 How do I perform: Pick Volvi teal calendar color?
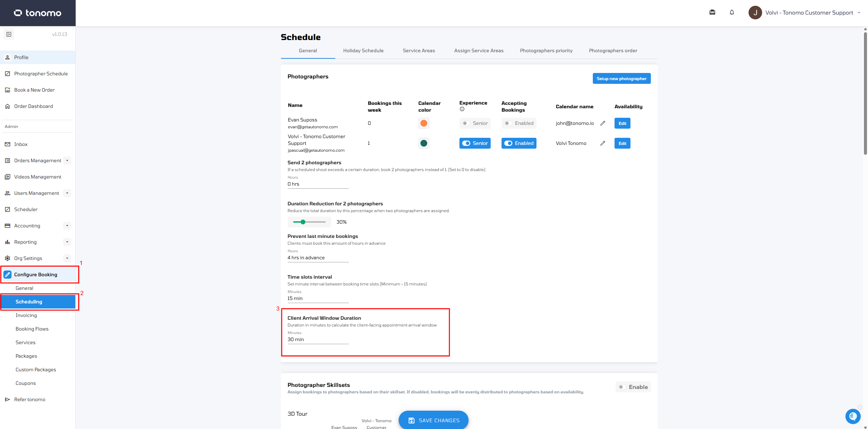(423, 143)
